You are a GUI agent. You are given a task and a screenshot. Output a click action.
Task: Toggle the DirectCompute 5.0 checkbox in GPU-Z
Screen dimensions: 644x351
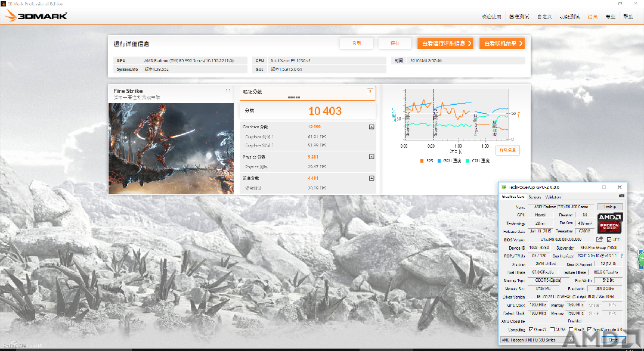tap(589, 329)
